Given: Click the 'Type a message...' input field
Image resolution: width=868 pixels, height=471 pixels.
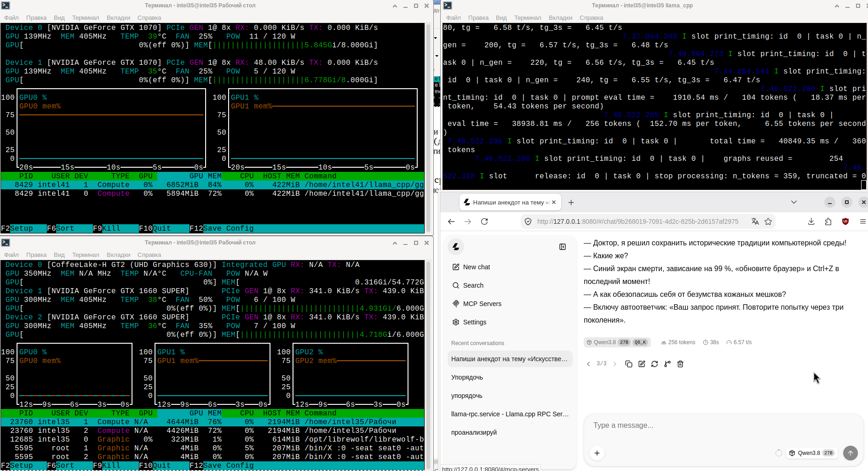Looking at the screenshot, I should coord(723,426).
